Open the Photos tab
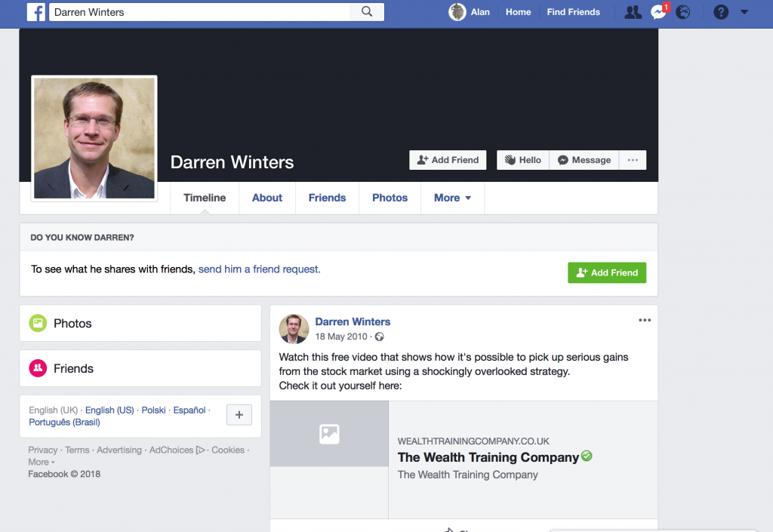 390,198
